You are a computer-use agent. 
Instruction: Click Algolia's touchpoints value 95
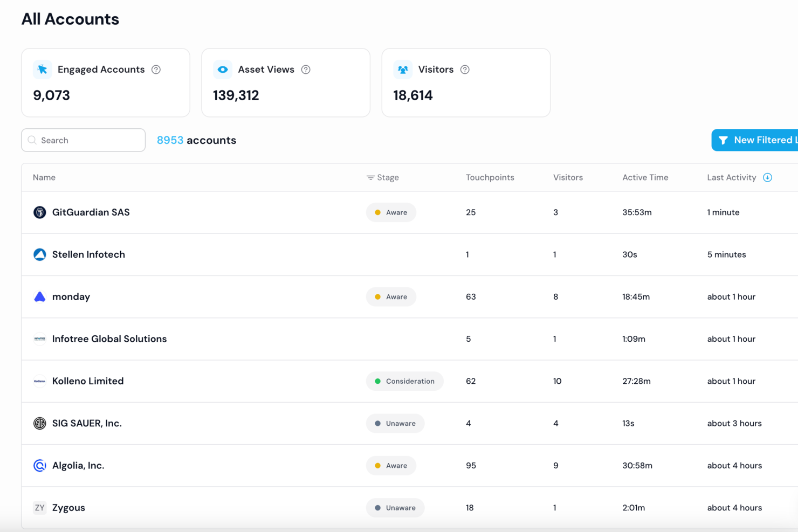471,465
